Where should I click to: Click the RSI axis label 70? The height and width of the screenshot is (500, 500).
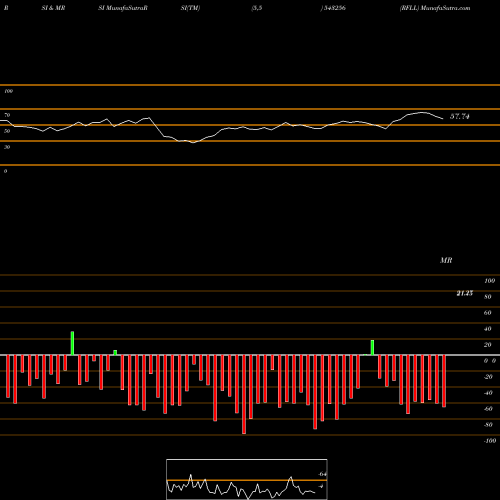click(x=7, y=115)
